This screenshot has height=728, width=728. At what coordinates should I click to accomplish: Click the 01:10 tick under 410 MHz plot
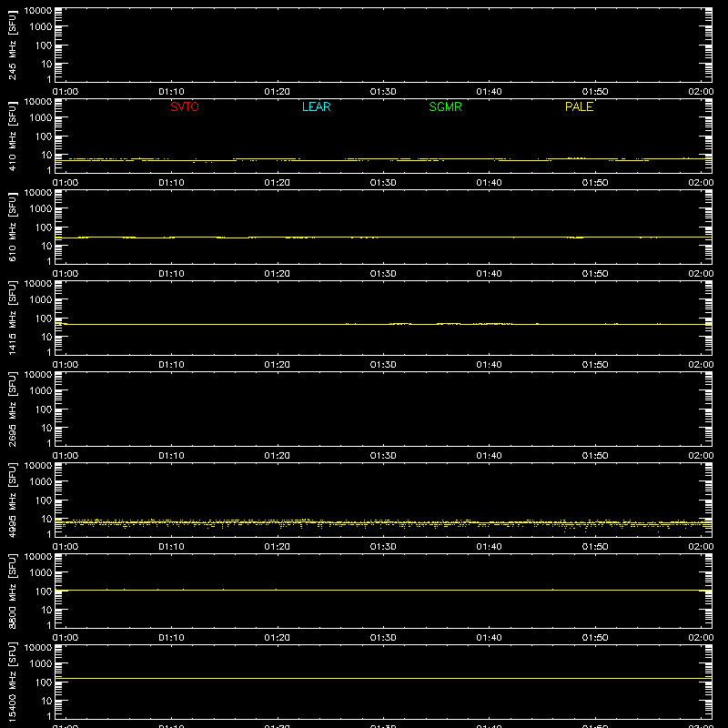coord(171,183)
